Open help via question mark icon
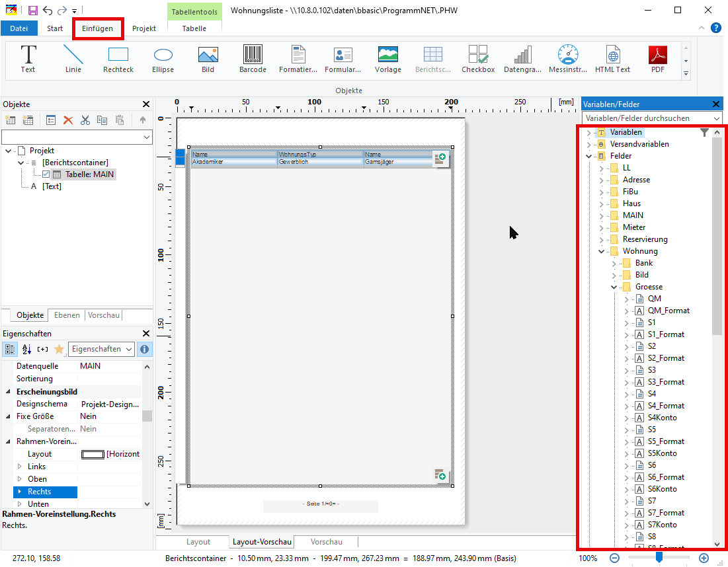This screenshot has width=728, height=567. (716, 28)
